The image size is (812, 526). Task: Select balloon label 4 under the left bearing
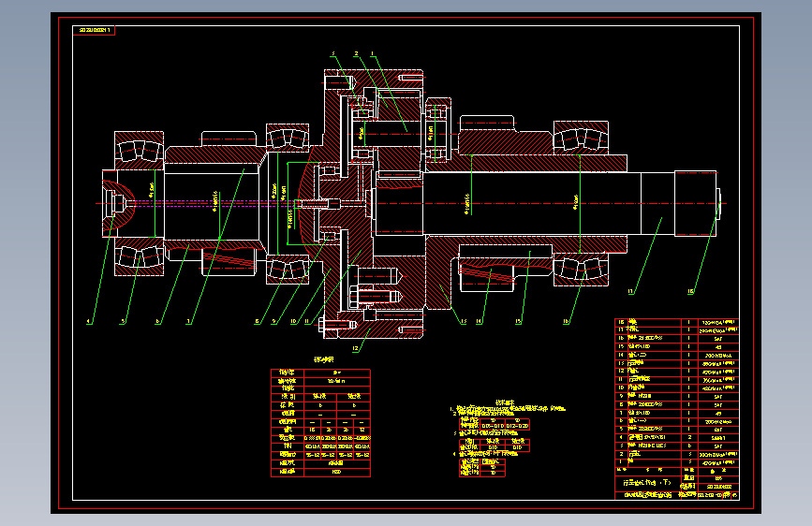click(x=89, y=322)
